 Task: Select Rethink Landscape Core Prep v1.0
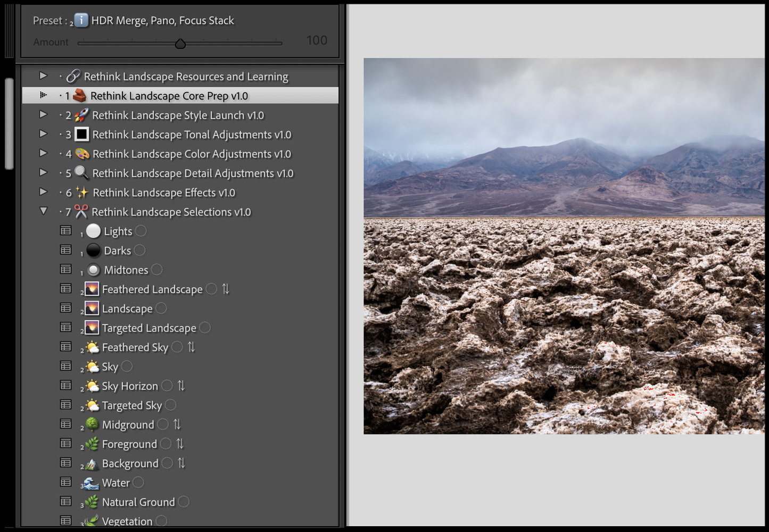169,96
